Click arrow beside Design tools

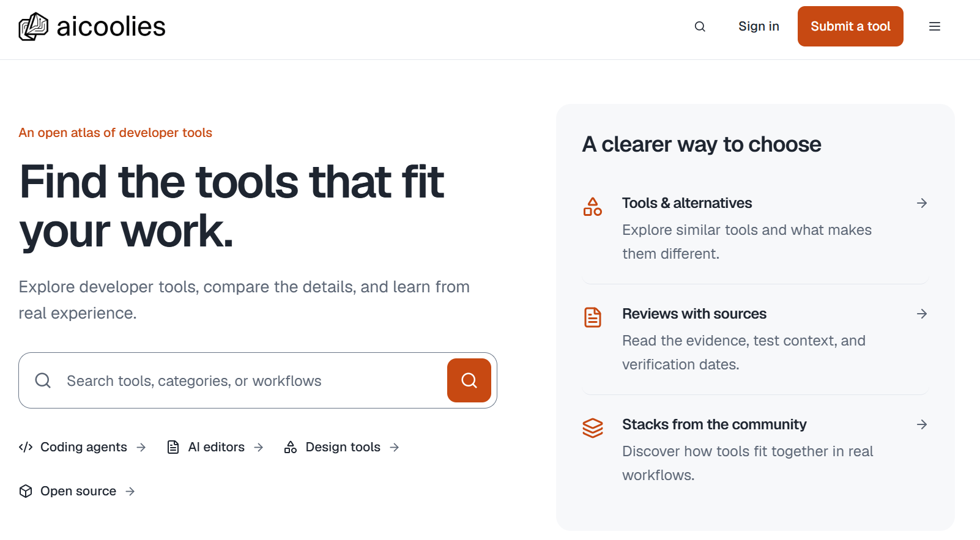click(x=395, y=447)
